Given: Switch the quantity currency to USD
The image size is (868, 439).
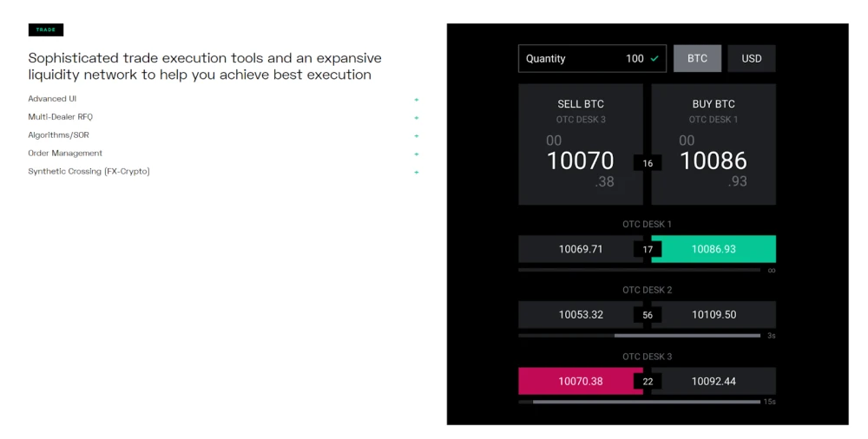Looking at the screenshot, I should coord(751,58).
